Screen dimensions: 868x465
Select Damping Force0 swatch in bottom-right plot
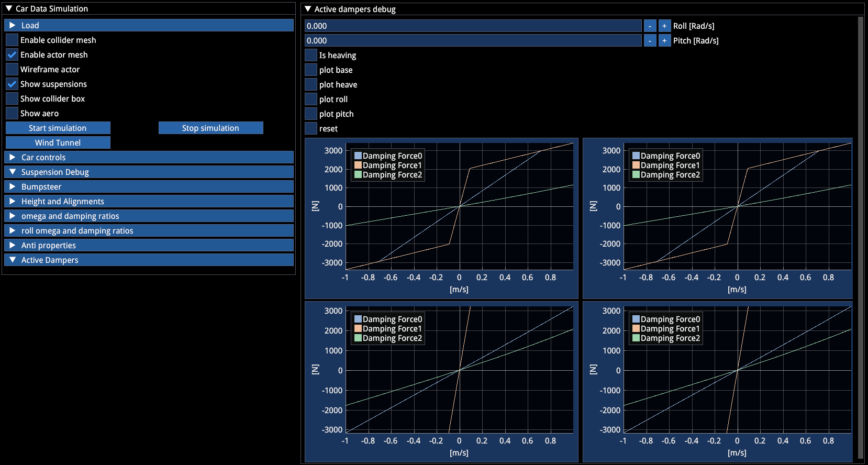click(636, 319)
